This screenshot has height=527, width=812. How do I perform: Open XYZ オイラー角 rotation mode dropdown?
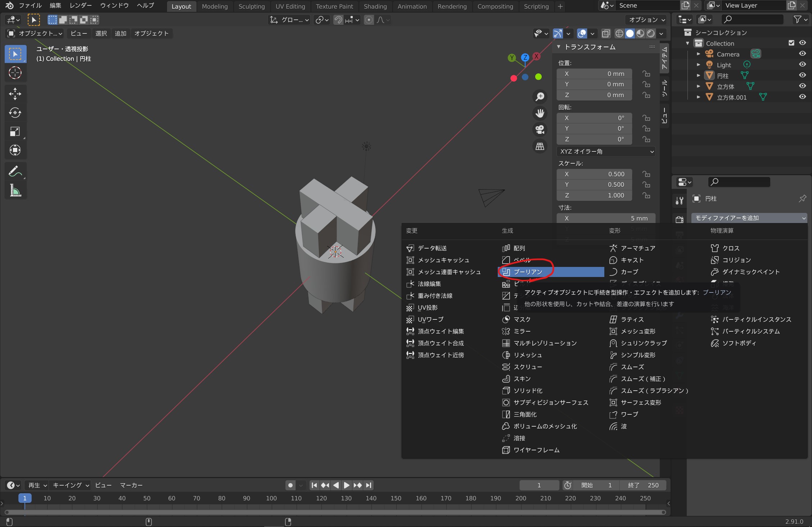[x=606, y=151]
